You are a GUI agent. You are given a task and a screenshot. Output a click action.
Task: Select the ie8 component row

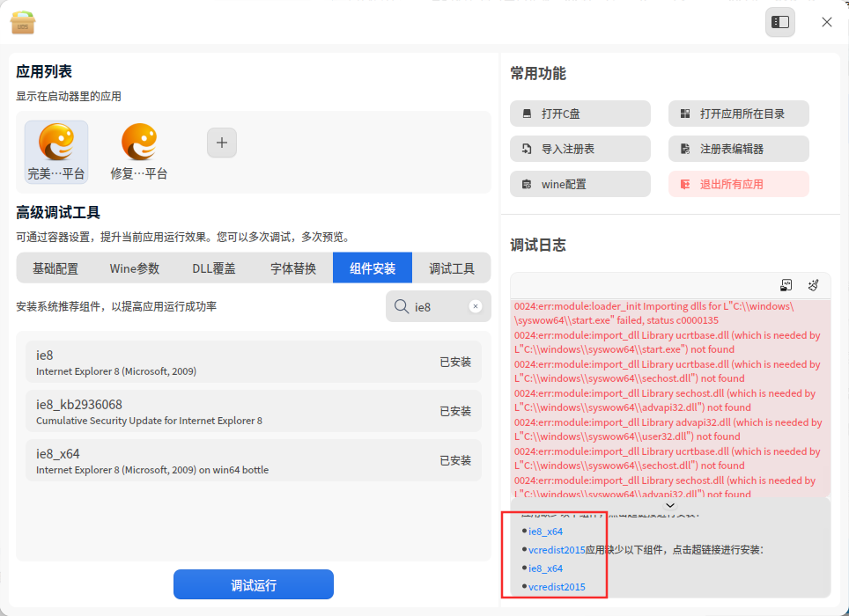(254, 362)
